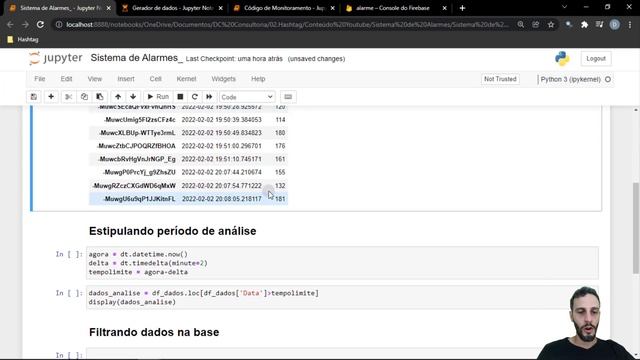Click the Not Trusted button

500,79
